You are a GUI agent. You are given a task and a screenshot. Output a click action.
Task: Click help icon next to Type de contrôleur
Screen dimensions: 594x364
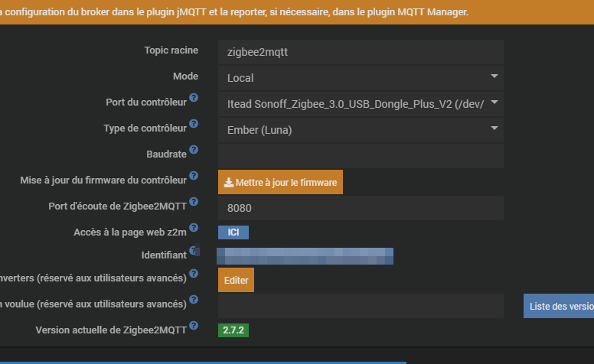[x=194, y=124]
